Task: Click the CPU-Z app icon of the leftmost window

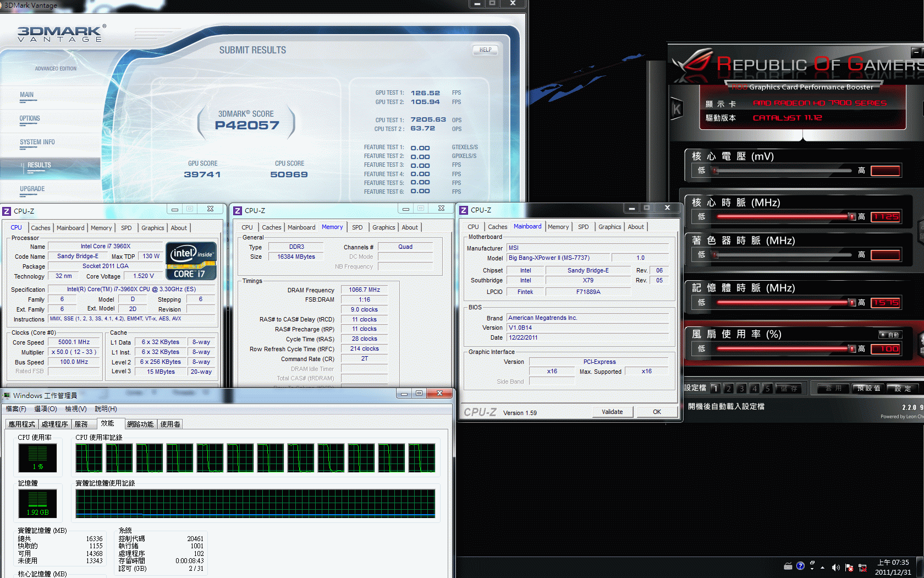Action: (7, 211)
